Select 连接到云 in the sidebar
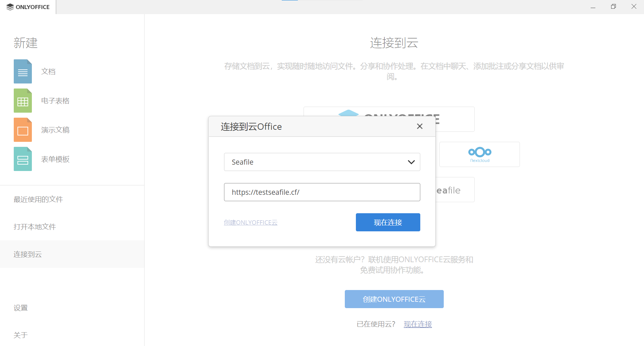644x346 pixels. click(72, 254)
